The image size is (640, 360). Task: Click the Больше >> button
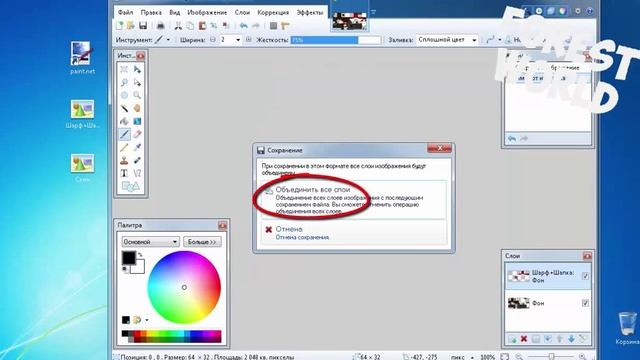[202, 242]
